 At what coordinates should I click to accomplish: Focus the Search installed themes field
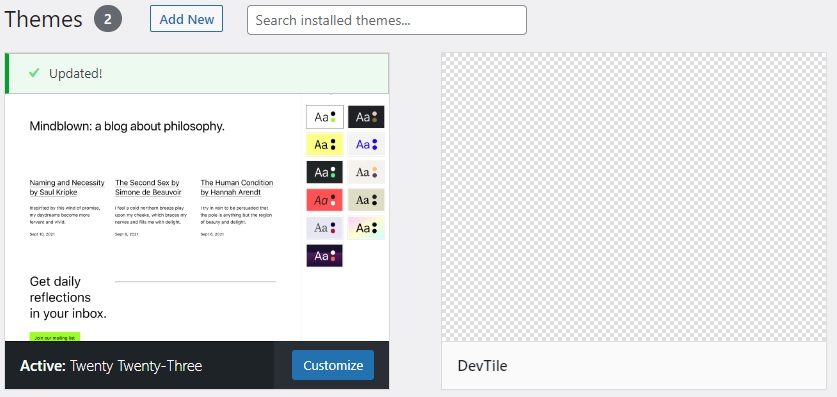[386, 20]
